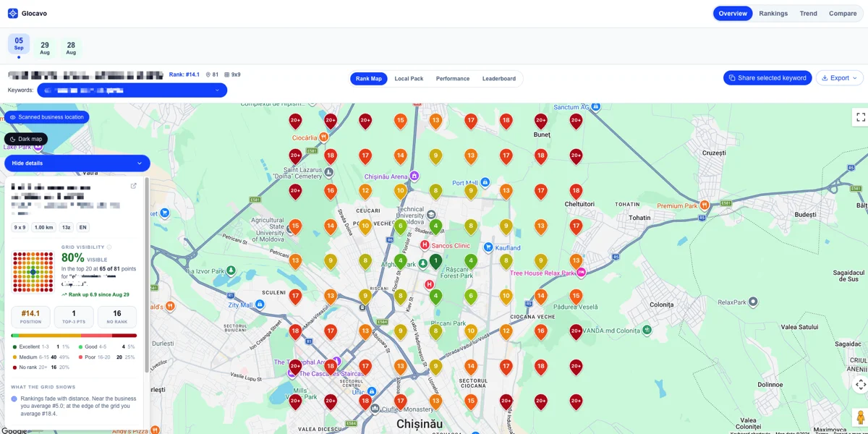
Task: Click the Excellent legend green dot
Action: [x=14, y=347]
